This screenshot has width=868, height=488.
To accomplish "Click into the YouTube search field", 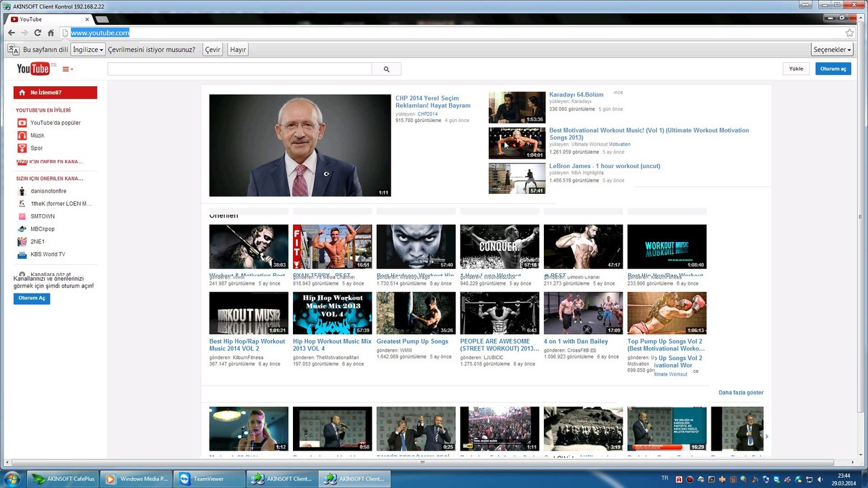I will (x=239, y=69).
